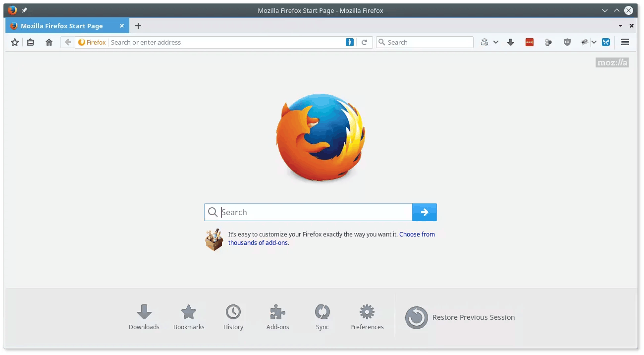Click the Firefox logo on the start page

point(321,137)
